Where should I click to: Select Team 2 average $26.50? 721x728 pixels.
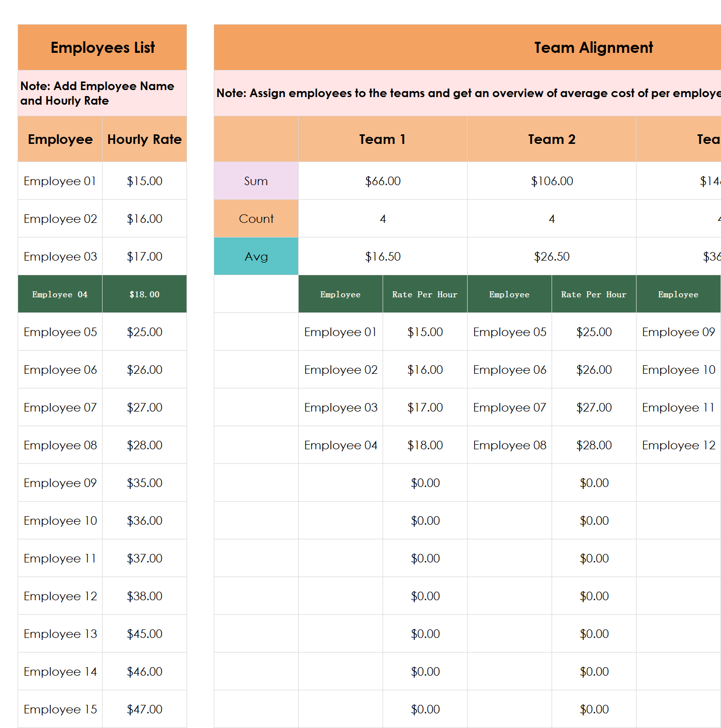click(552, 257)
